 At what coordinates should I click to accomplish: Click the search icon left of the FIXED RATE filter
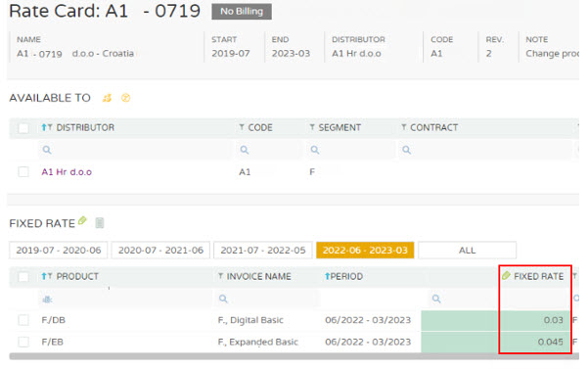click(x=436, y=299)
